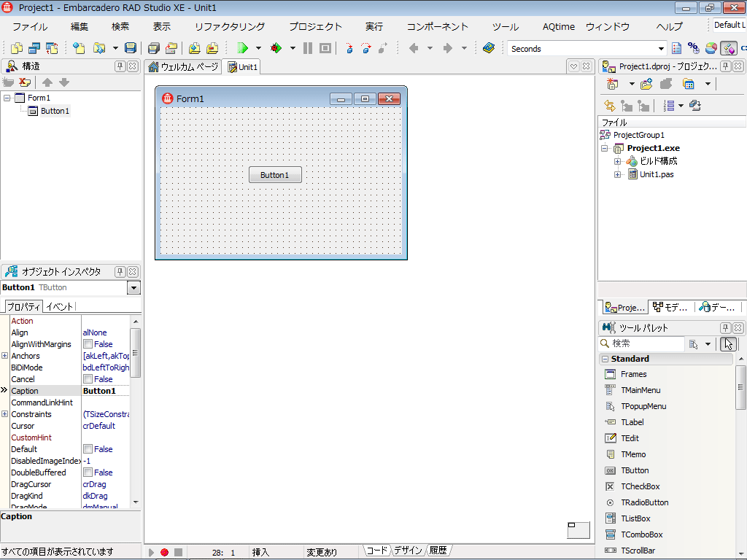Save all files using the floppy disk icon
Viewport: 747px width, 560px height.
click(130, 48)
